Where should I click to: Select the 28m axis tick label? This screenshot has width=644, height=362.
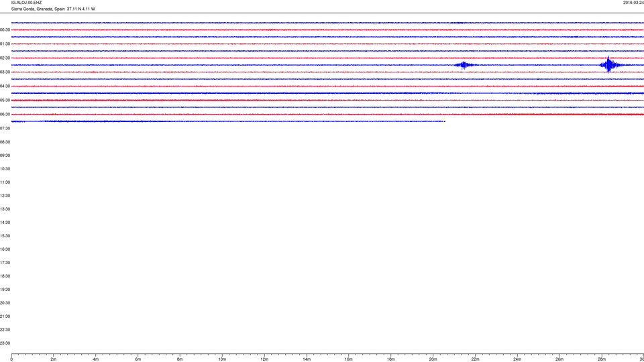(x=602, y=359)
